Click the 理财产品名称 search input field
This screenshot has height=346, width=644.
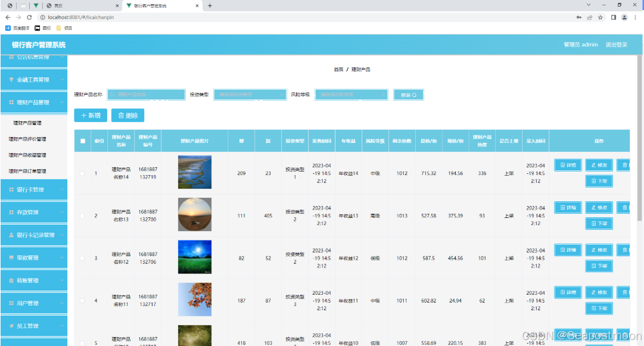point(146,95)
